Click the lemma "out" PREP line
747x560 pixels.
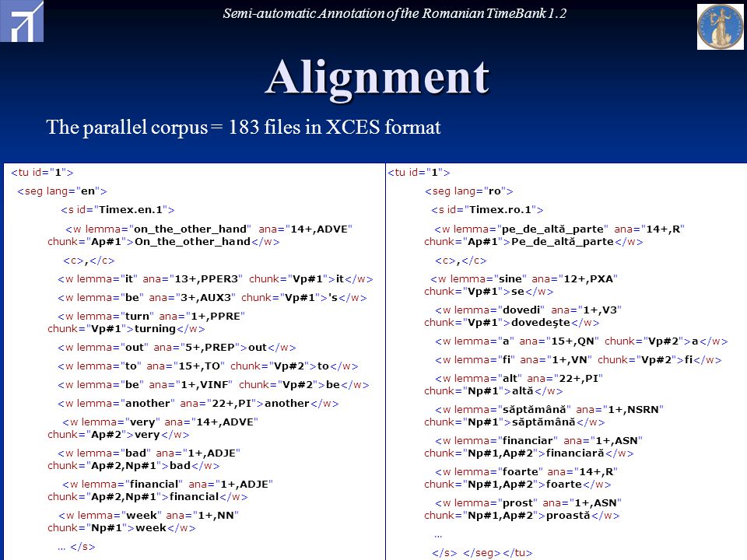[x=177, y=348]
